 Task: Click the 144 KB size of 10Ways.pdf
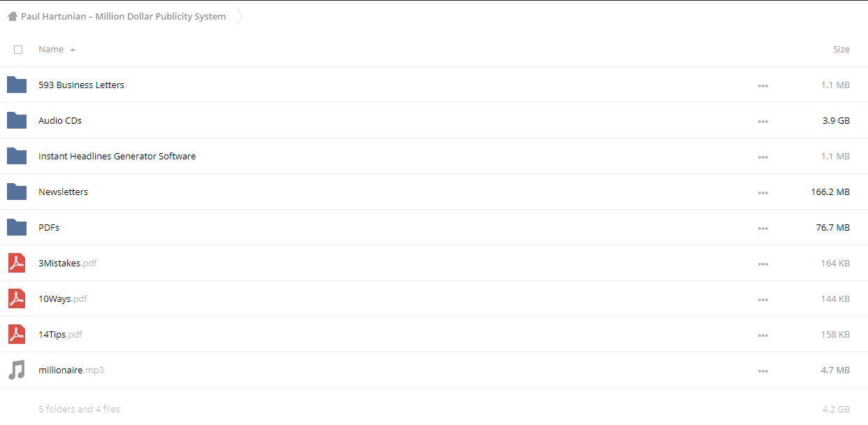[x=835, y=298]
